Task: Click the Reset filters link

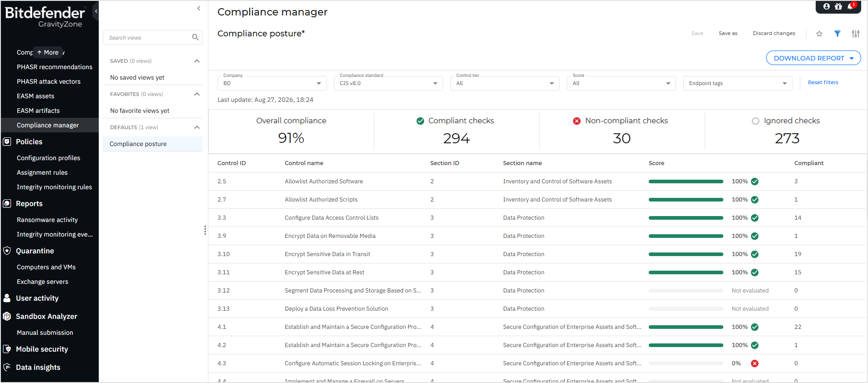Action: 823,82
